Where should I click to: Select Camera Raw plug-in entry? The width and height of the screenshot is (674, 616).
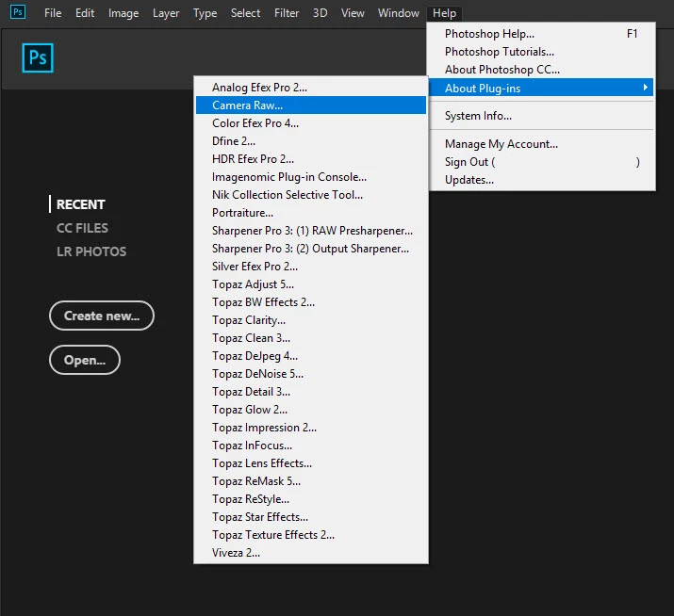pos(311,105)
